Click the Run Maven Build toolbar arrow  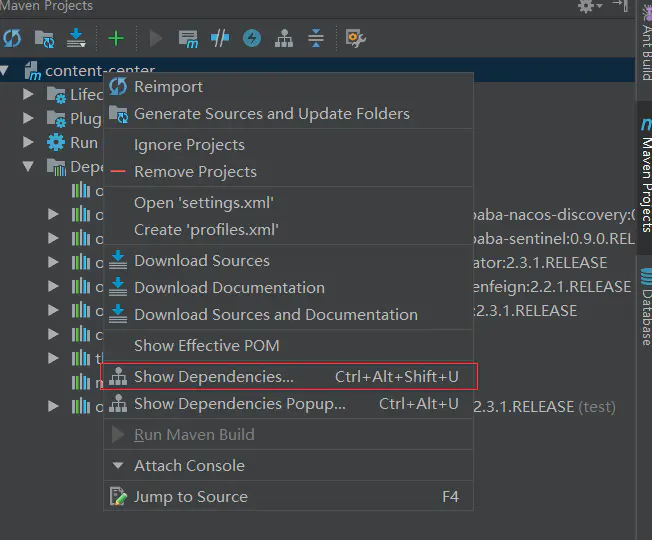(x=156, y=39)
